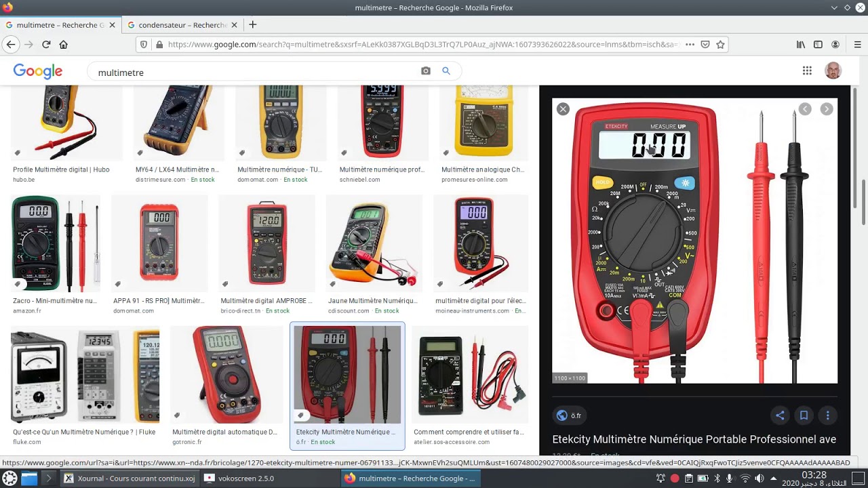868x488 pixels.
Task: Show next image in preview panel
Action: 827,109
